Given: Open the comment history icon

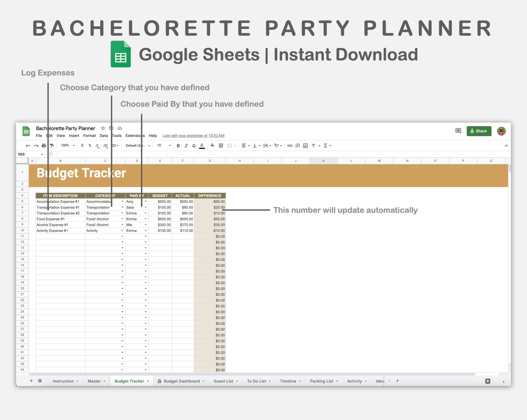Looking at the screenshot, I should (x=458, y=131).
